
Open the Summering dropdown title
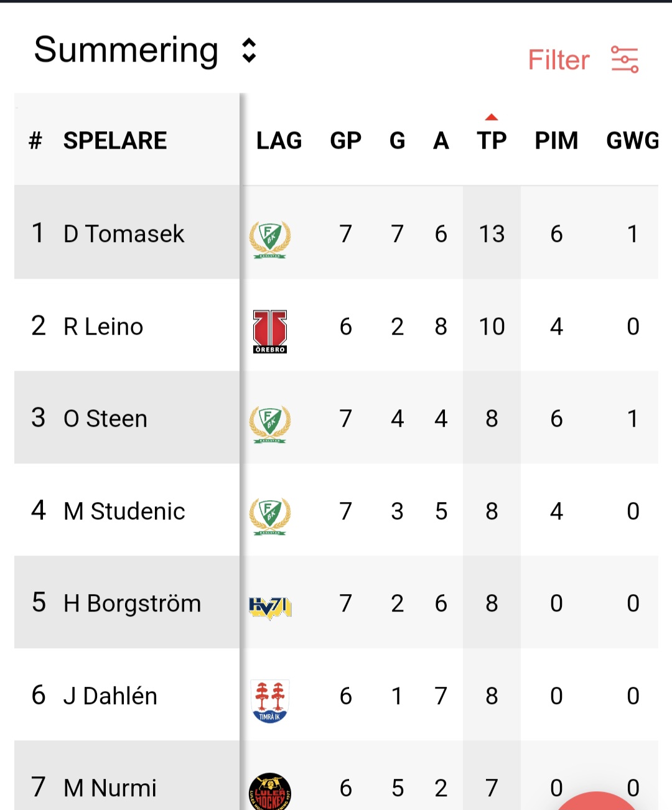click(x=126, y=50)
